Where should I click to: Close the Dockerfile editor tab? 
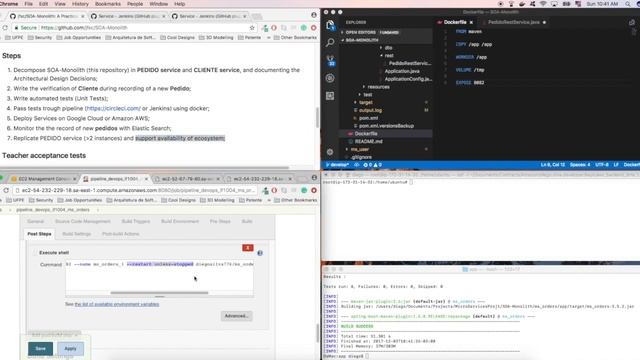click(x=471, y=22)
